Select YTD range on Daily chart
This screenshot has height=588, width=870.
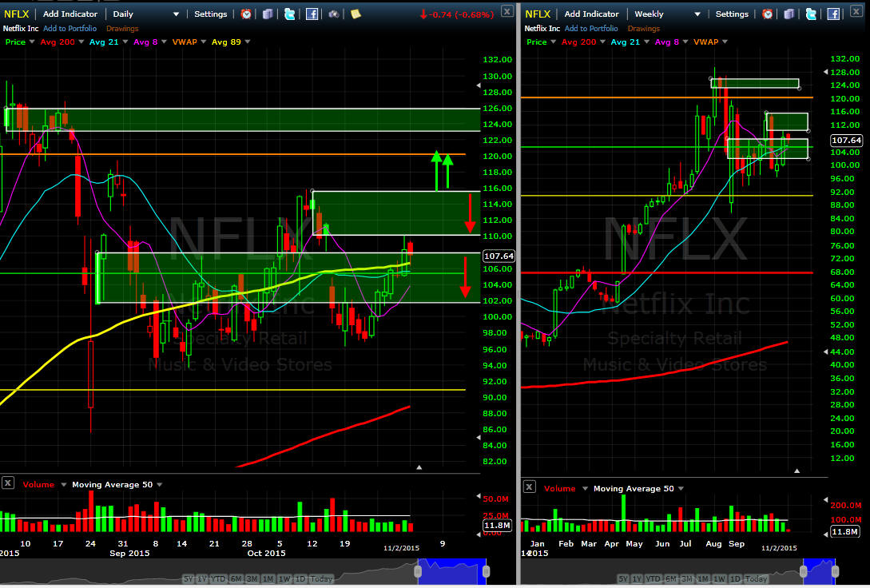(x=219, y=578)
